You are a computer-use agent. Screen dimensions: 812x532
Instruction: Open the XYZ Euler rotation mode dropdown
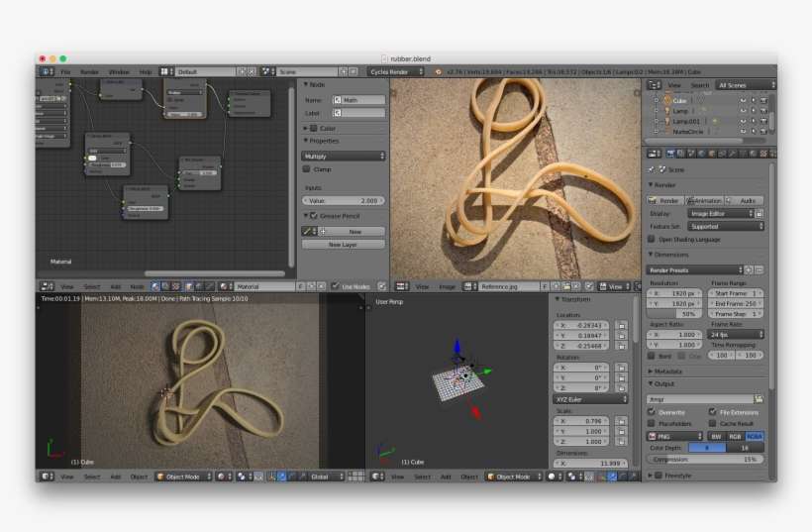[591, 399]
